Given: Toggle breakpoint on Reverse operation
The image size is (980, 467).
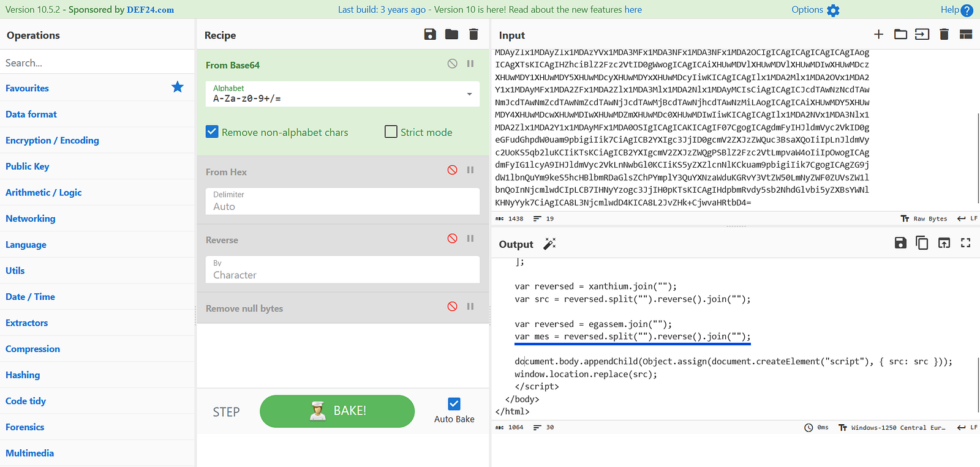Looking at the screenshot, I should [x=470, y=239].
